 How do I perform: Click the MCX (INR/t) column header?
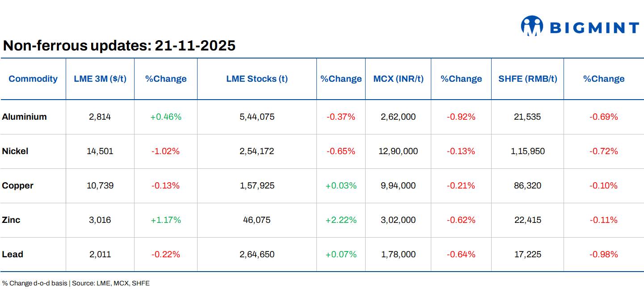398,79
